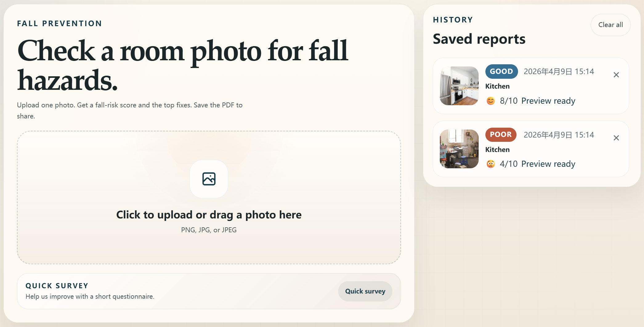Open the Quick survey questionnaire
644x327 pixels.
point(365,291)
